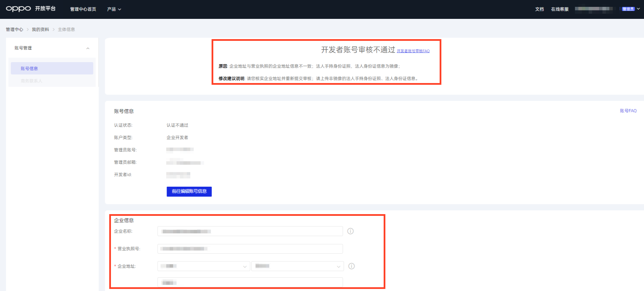Click the 营业执照号 input field

[250, 249]
